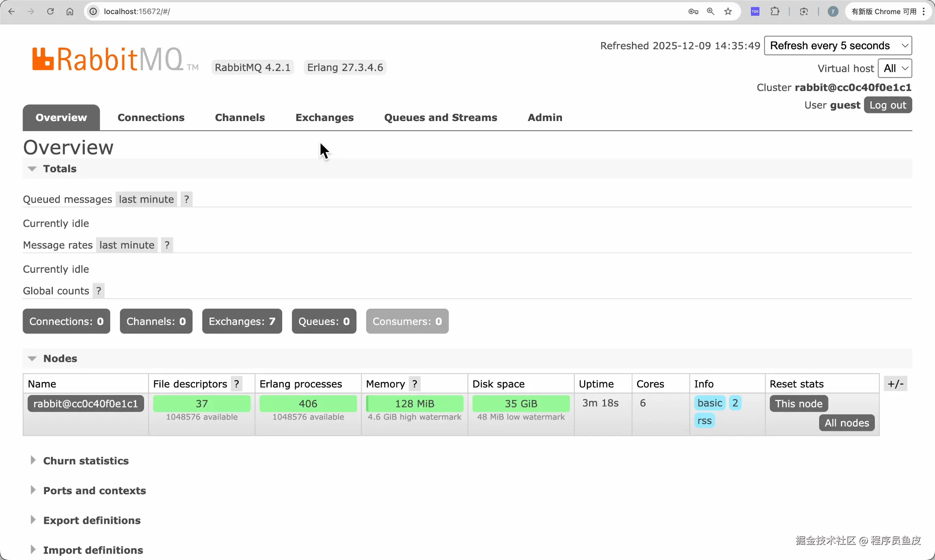The width and height of the screenshot is (935, 560).
Task: Click the Memory column help question mark
Action: [415, 384]
